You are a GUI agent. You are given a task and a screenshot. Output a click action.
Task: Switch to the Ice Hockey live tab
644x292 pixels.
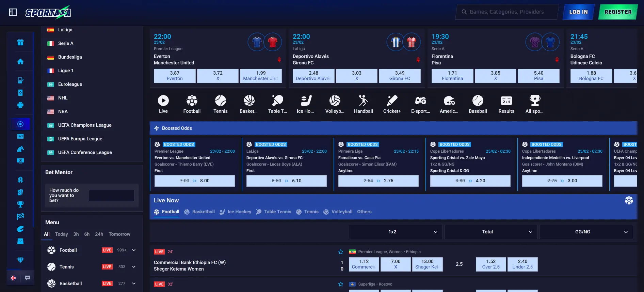(x=236, y=212)
